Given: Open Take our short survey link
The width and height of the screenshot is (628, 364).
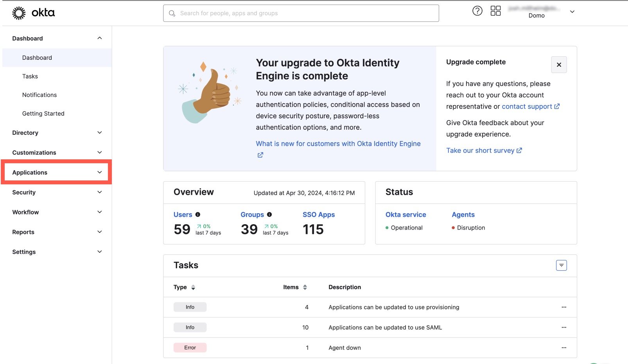Looking at the screenshot, I should coord(480,150).
